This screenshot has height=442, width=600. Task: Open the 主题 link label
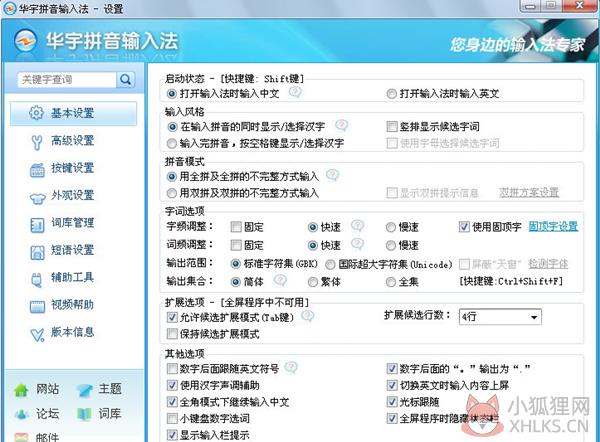click(x=110, y=389)
